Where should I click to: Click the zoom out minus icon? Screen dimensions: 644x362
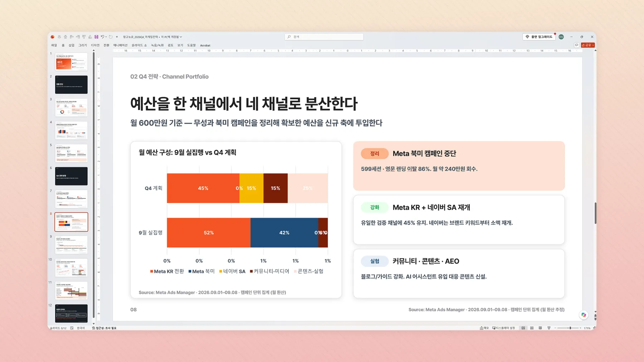tap(555, 328)
